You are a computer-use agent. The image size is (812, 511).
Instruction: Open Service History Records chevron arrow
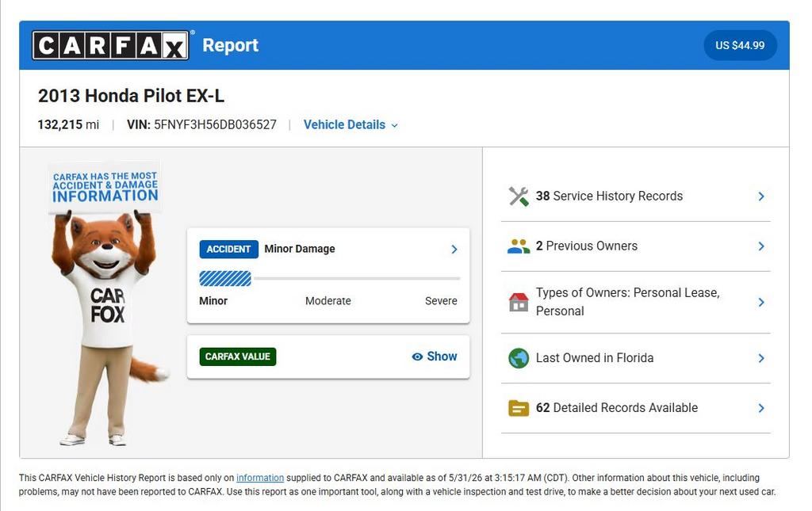point(761,196)
